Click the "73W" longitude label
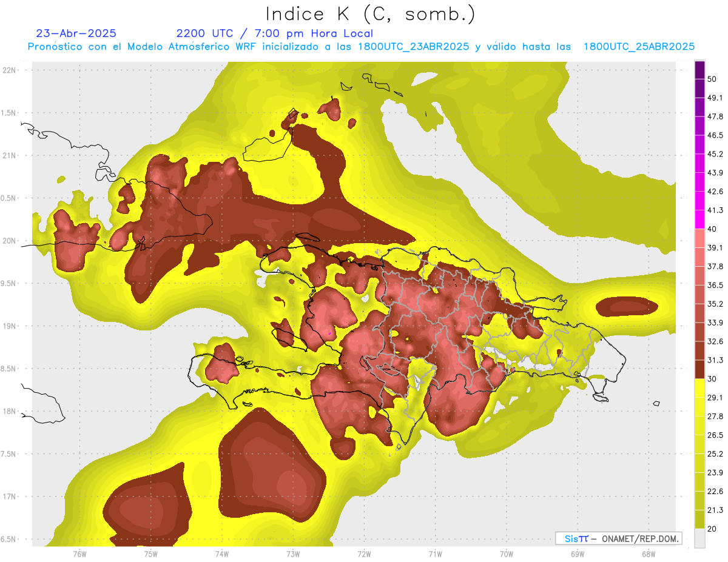Screen dimensions: 728x562 293,554
